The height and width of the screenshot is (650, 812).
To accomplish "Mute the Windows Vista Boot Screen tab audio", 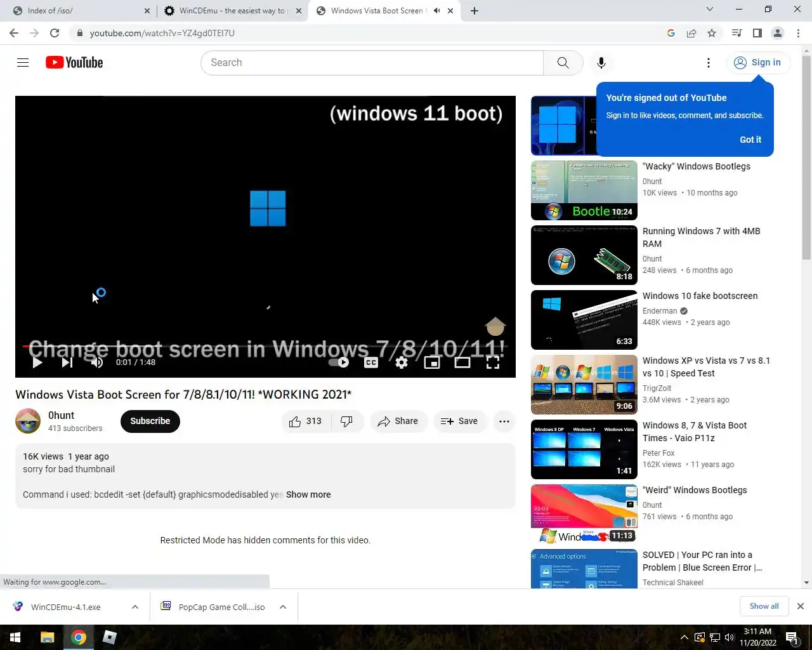I will [436, 11].
